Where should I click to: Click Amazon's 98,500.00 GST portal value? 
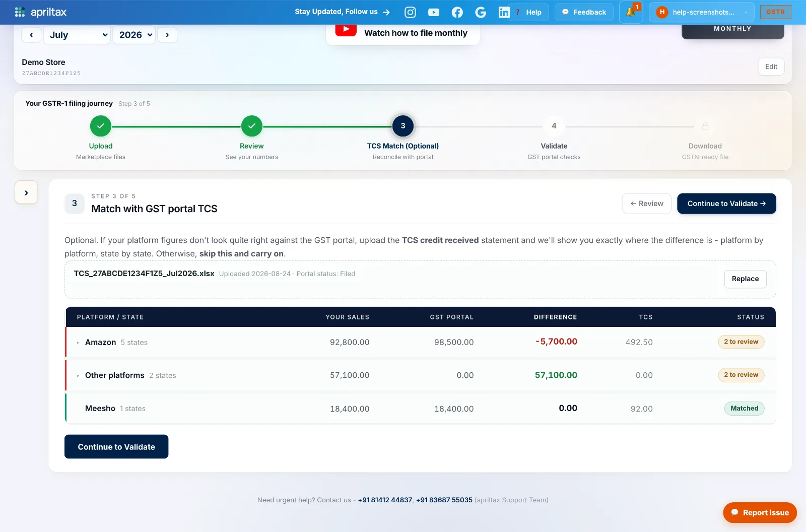[454, 343]
